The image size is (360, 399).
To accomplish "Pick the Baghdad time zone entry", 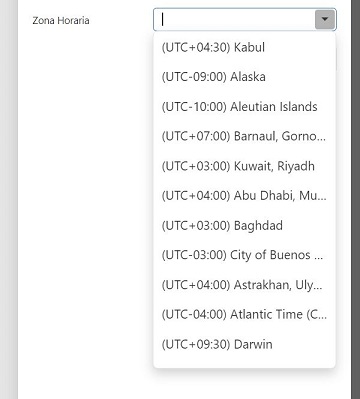I will pyautogui.click(x=244, y=226).
